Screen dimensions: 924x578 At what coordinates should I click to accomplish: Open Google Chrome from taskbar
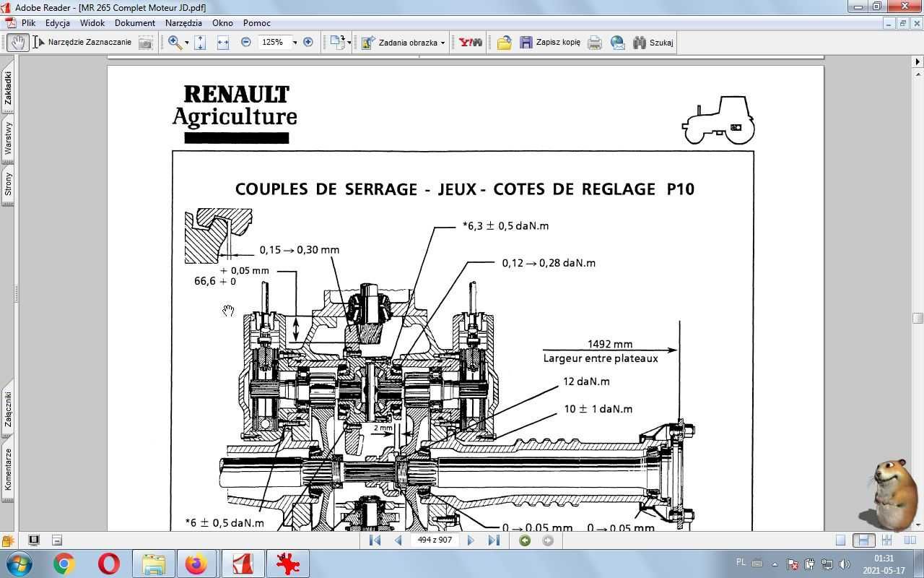[x=64, y=564]
